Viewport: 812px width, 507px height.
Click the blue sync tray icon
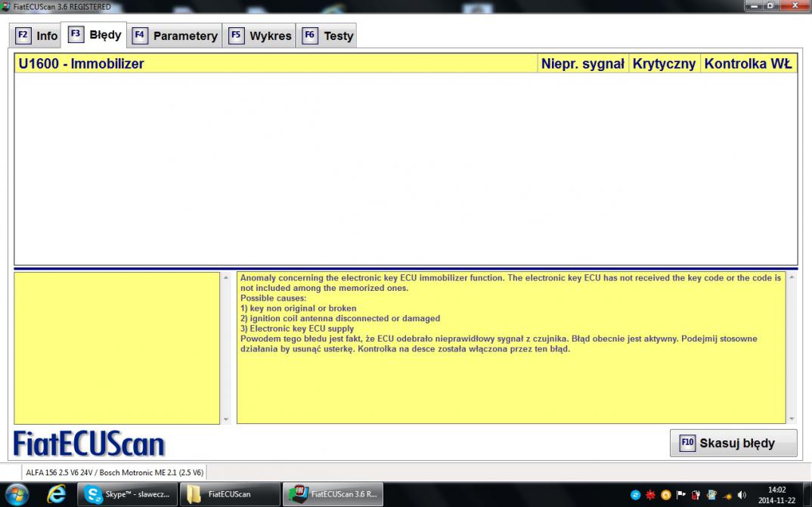(x=635, y=495)
